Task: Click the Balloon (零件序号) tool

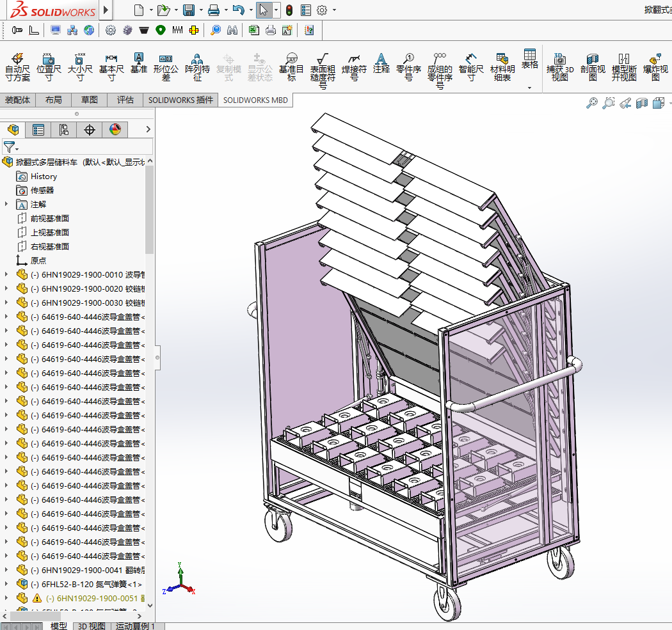Action: point(408,67)
